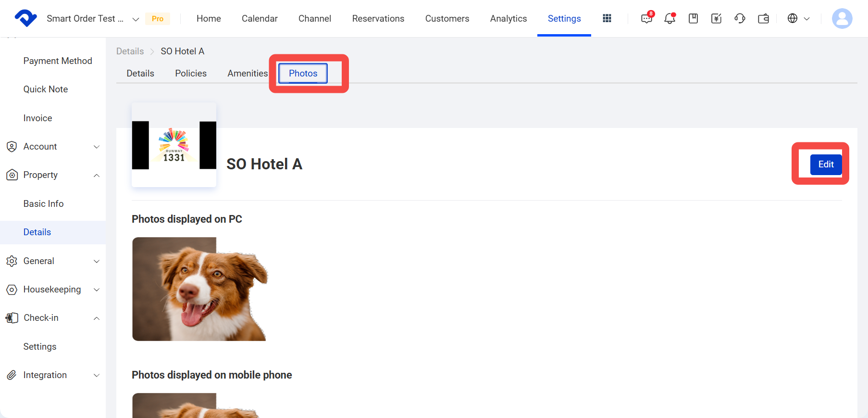Switch to the Amenities tab
Image resolution: width=868 pixels, height=418 pixels.
coord(248,73)
